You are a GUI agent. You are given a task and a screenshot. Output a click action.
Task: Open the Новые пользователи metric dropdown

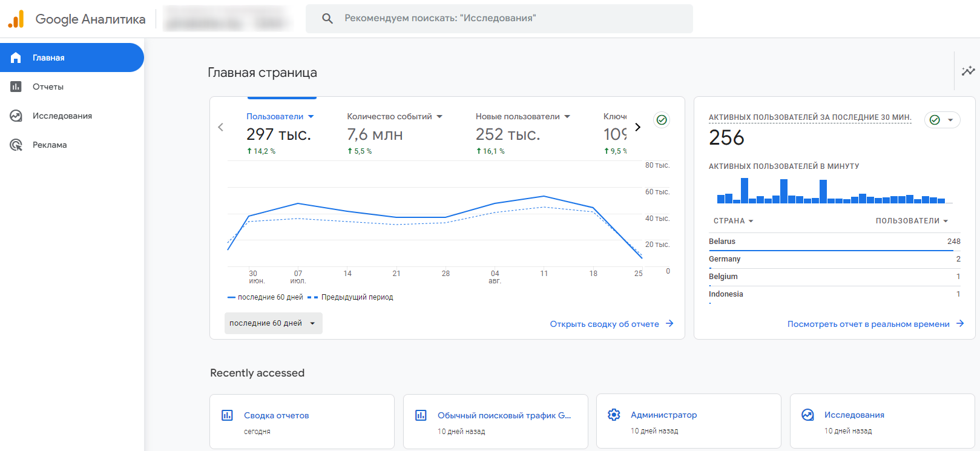tap(523, 116)
